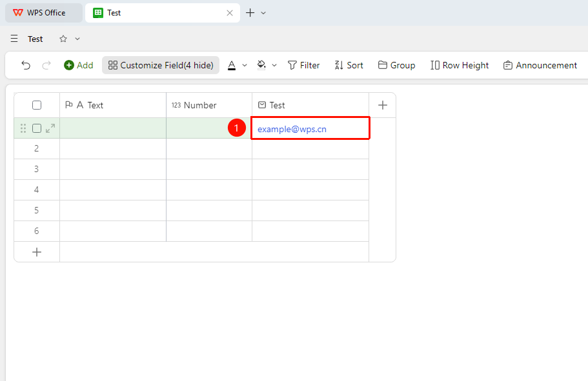588x381 pixels.
Task: Tick the first row's checkbox
Action: click(37, 128)
